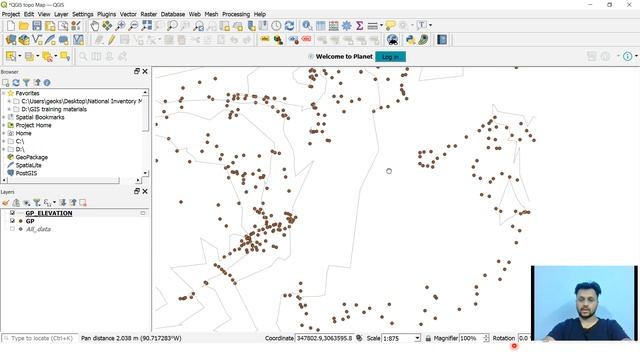640x360 pixels.
Task: Open the Toolbox gear icon
Action: [x=346, y=26]
